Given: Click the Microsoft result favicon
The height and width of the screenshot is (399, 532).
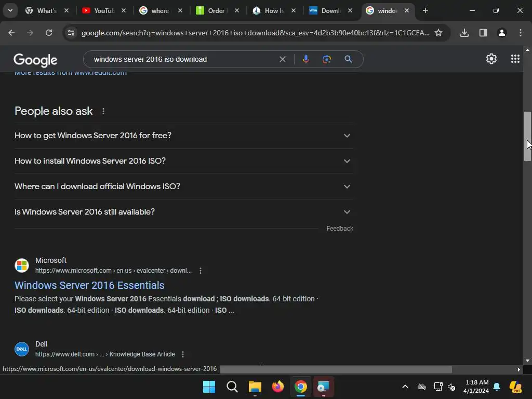Looking at the screenshot, I should coord(22,265).
